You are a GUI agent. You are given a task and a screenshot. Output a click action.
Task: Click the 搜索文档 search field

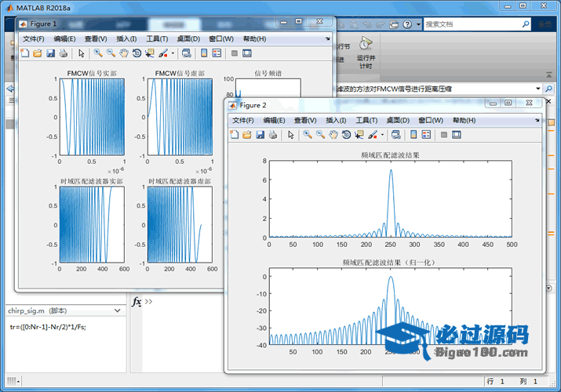pos(472,24)
